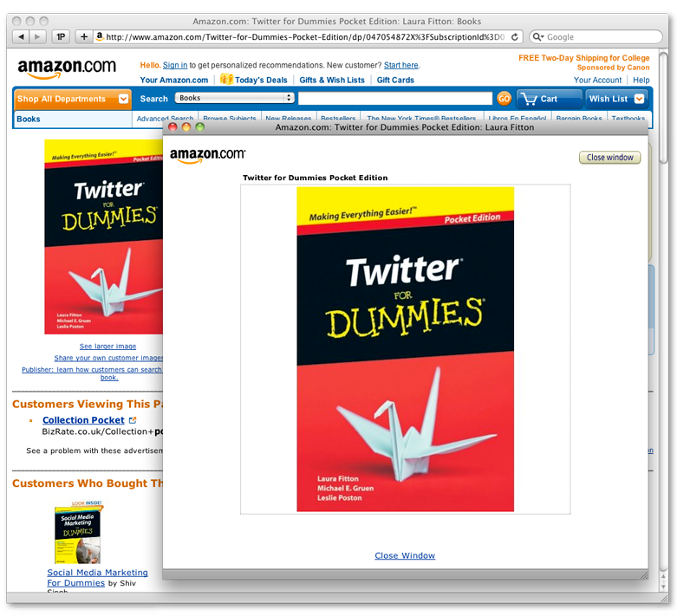677x616 pixels.
Task: Click the scrollbar up arrow in main window
Action: (x=664, y=577)
